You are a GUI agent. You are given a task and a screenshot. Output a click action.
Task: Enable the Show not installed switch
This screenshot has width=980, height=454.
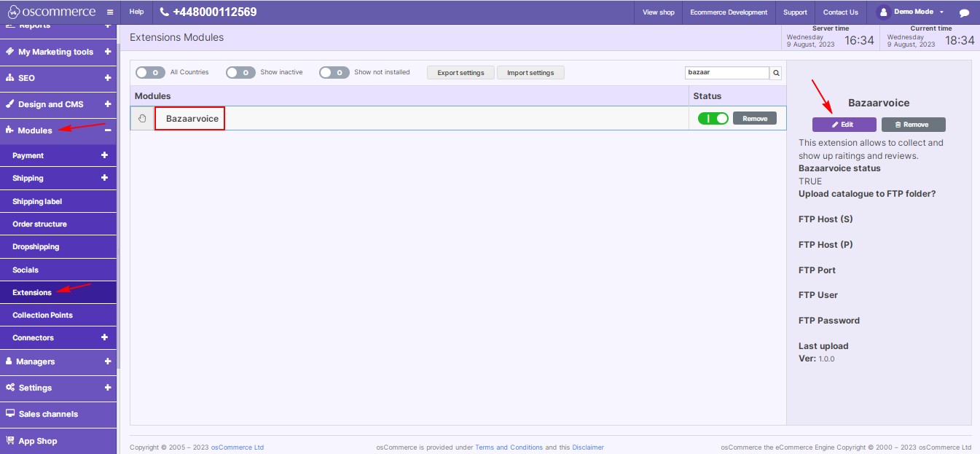(x=334, y=72)
